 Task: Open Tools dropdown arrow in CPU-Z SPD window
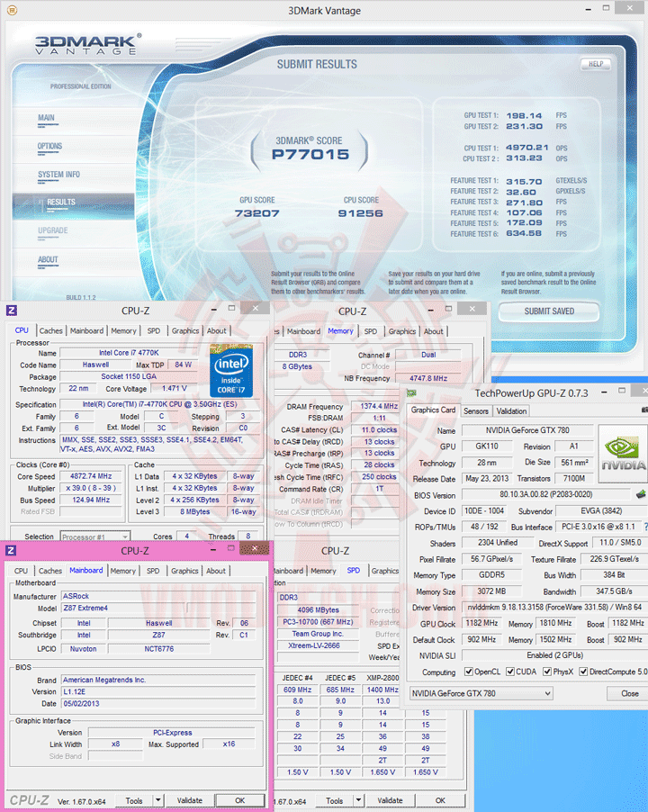tap(358, 800)
